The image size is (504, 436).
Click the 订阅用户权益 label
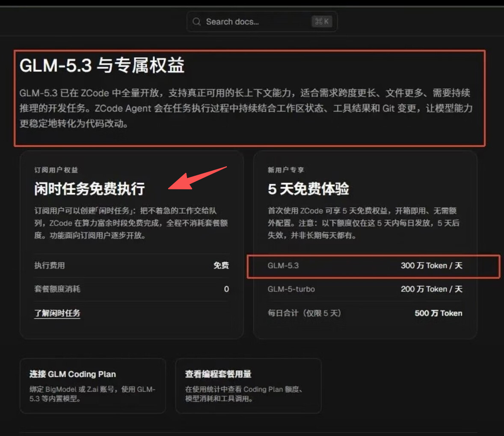[x=56, y=170]
